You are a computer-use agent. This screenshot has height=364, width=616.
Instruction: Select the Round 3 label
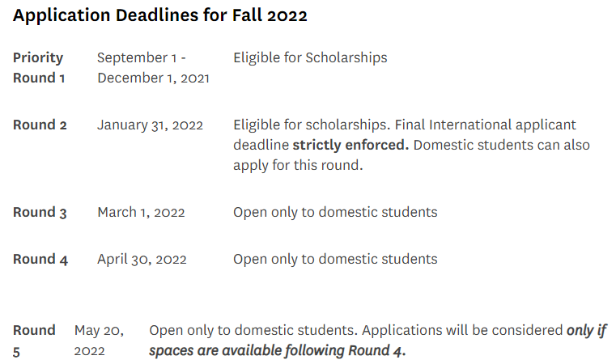point(40,213)
